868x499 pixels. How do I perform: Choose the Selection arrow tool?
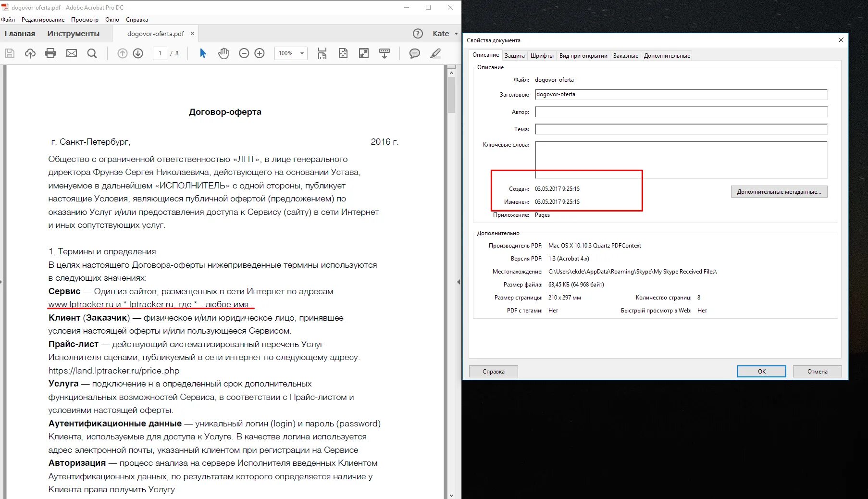(x=203, y=53)
